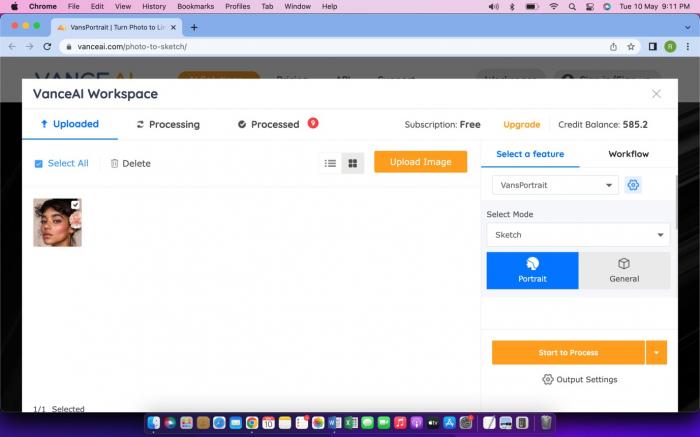Image resolution: width=700 pixels, height=437 pixels.
Task: Toggle the Chrome side panel icon
Action: (653, 46)
